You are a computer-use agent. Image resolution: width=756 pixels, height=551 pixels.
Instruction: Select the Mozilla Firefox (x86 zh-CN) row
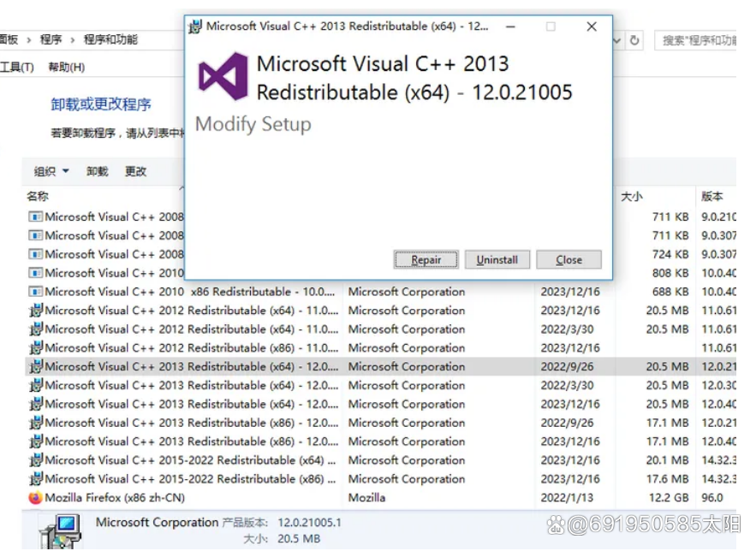pos(381,498)
